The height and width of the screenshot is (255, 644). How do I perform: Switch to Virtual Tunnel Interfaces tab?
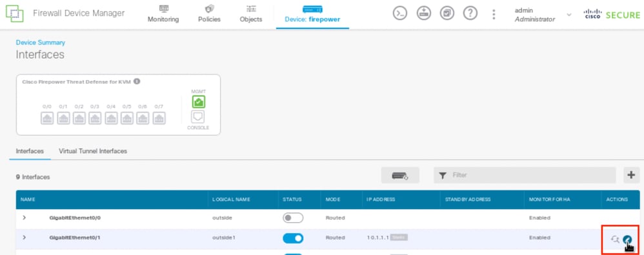pos(93,151)
